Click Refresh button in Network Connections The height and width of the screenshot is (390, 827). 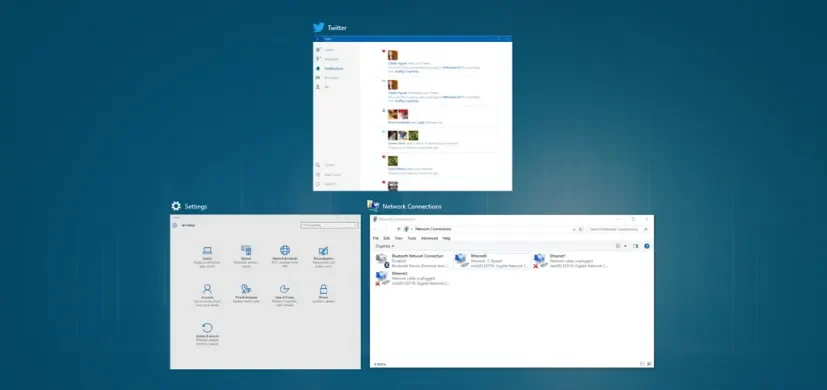tap(581, 230)
